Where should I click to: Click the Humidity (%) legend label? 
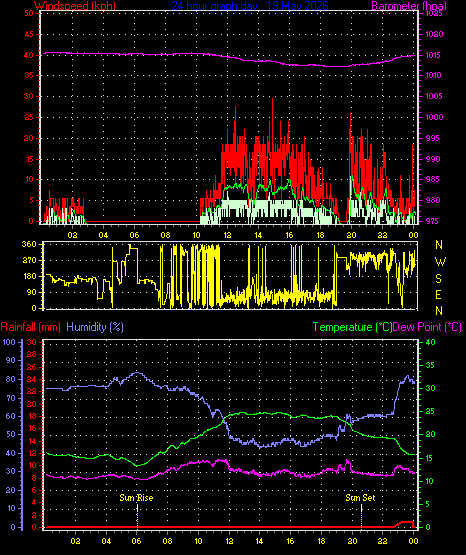pos(95,327)
